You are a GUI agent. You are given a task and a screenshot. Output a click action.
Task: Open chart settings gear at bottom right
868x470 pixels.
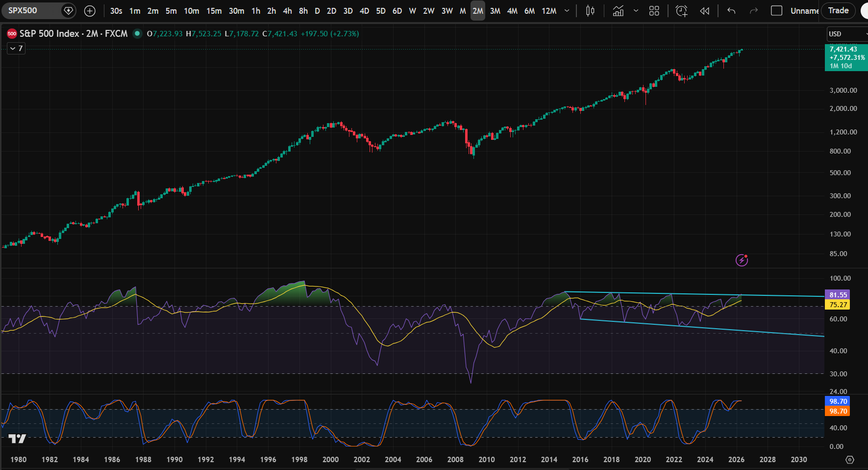850,460
